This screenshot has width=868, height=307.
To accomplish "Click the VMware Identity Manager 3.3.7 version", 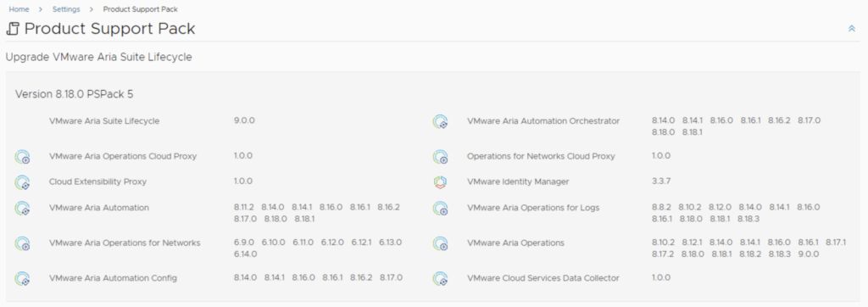I will [661, 181].
